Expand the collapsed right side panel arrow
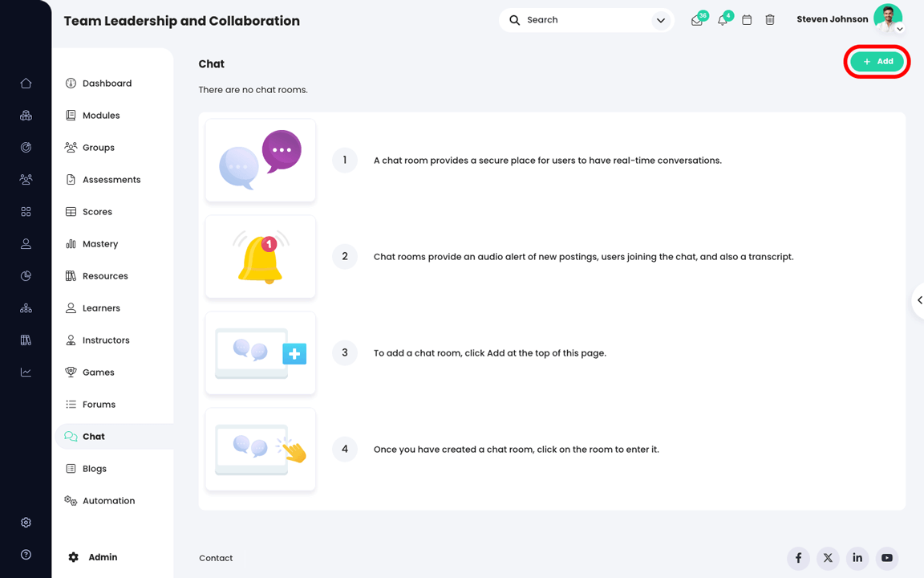Screen dimensions: 924x578 pos(919,300)
